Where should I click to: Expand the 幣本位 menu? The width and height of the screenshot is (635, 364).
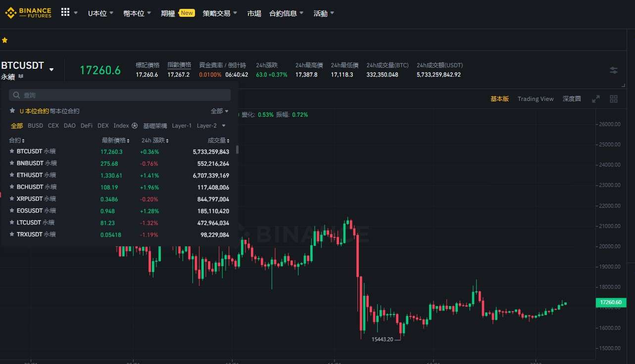pos(138,13)
